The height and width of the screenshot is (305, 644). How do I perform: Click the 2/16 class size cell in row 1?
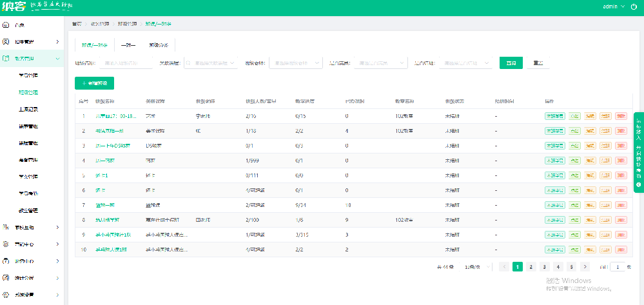point(252,116)
